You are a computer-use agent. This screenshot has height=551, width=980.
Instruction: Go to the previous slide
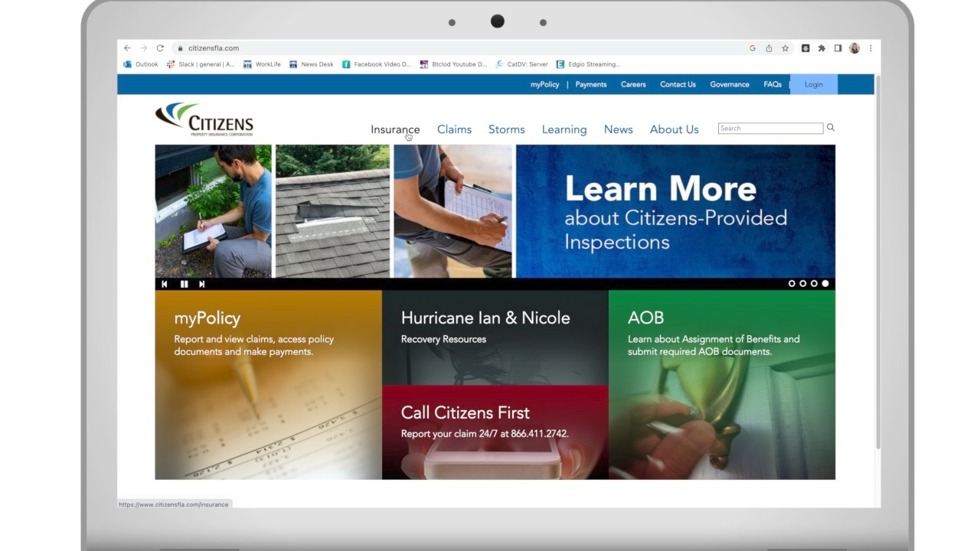(x=164, y=284)
